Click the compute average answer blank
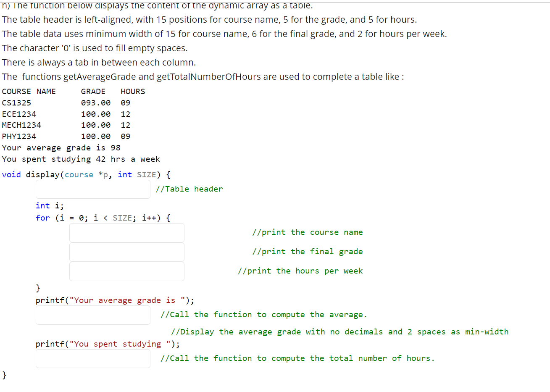This screenshot has height=392, width=550. 92,315
